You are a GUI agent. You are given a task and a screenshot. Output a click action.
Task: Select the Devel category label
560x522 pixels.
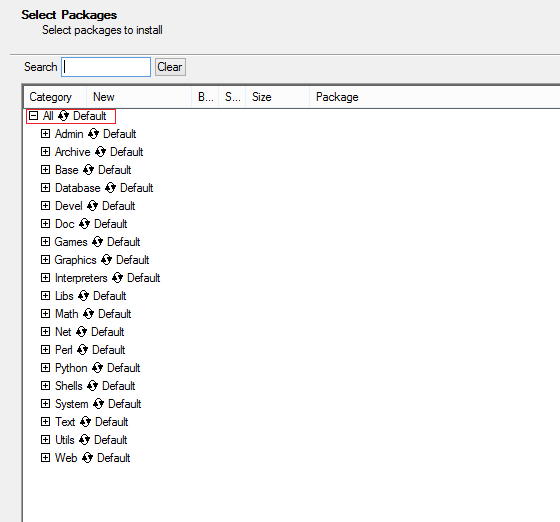(x=69, y=206)
